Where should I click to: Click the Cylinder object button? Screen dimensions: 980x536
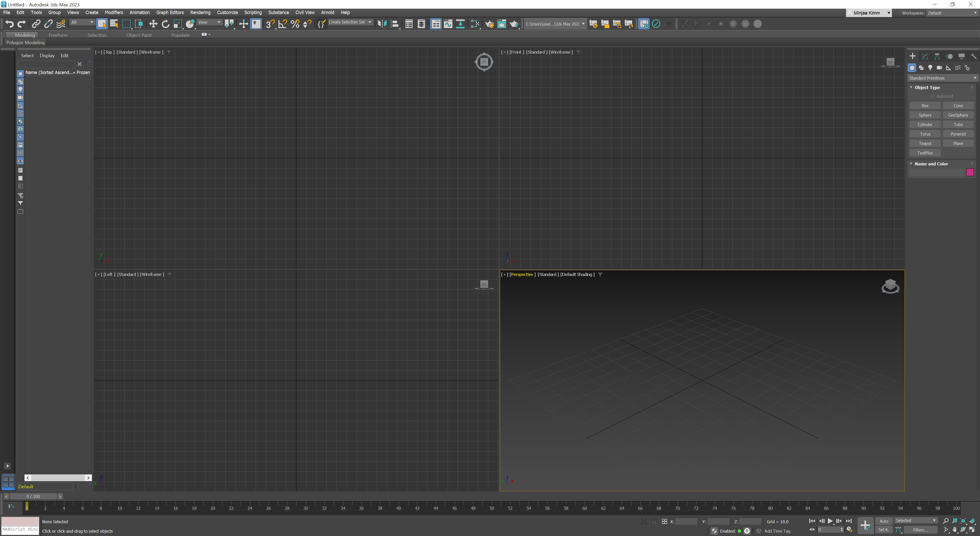coord(925,124)
